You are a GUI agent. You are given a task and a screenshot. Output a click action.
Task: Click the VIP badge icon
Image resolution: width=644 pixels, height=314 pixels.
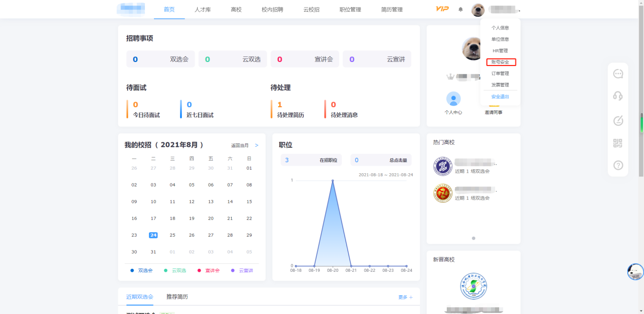(442, 9)
